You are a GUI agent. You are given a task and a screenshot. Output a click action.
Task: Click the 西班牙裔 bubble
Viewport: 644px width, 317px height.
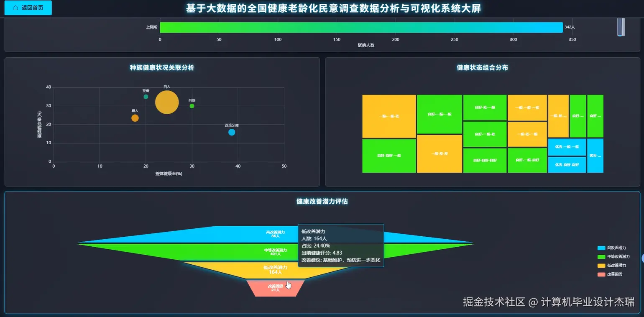[232, 132]
